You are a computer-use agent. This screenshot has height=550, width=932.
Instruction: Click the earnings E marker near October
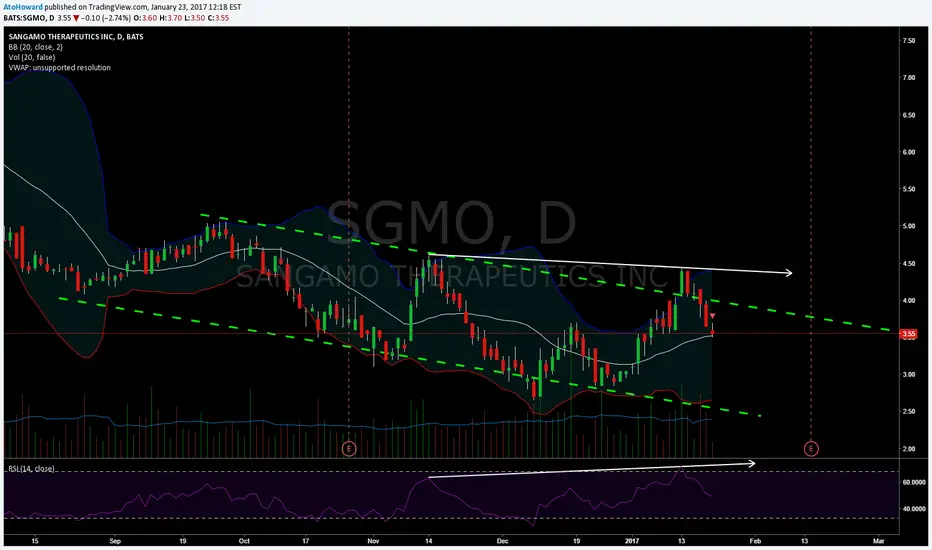tap(349, 448)
